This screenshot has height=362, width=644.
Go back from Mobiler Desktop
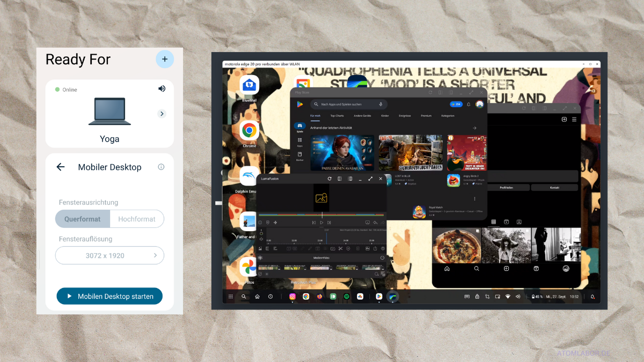tap(61, 167)
